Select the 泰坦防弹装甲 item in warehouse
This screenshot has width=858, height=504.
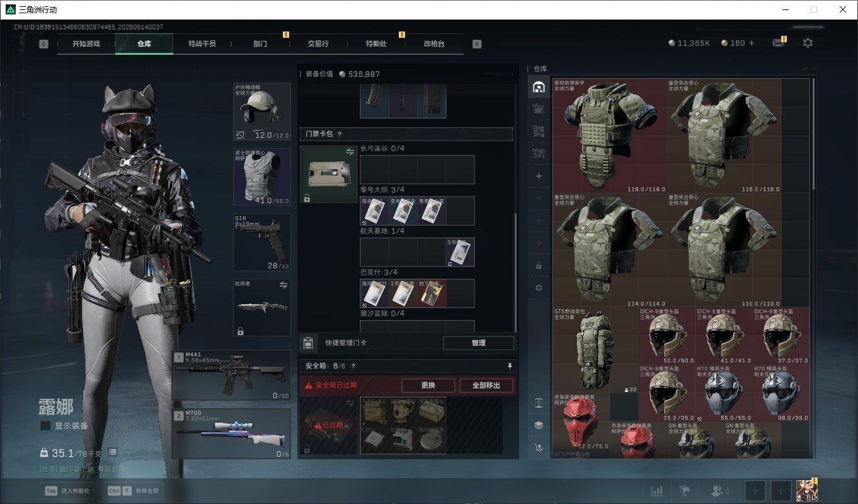609,136
